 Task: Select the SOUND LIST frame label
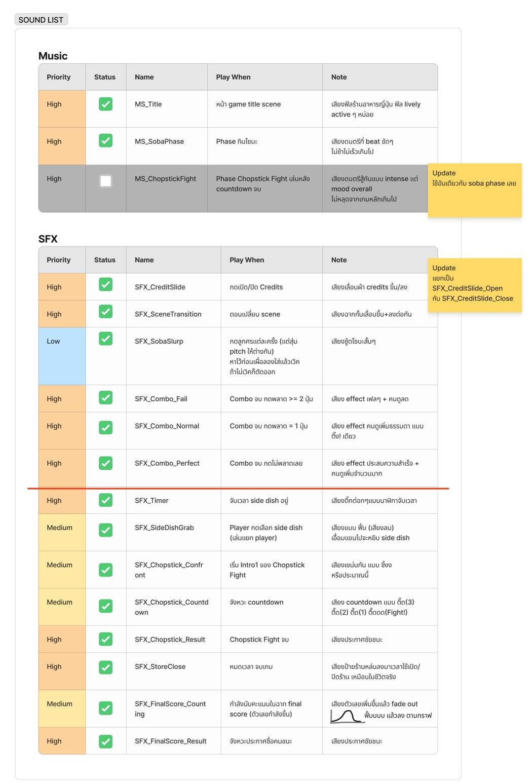(x=41, y=20)
